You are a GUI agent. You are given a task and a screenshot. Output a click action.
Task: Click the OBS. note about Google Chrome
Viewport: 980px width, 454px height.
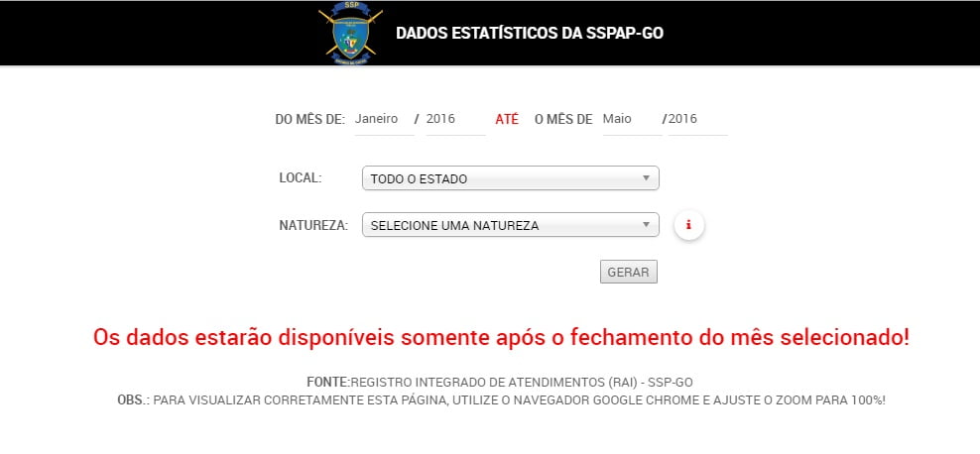[501, 400]
